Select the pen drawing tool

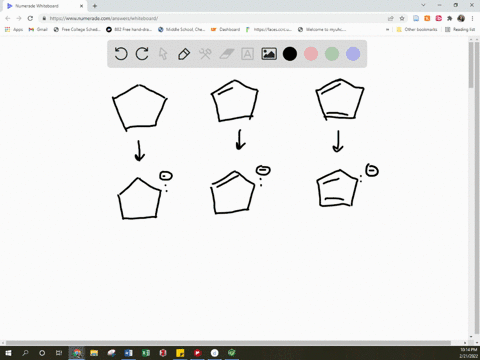click(x=184, y=54)
